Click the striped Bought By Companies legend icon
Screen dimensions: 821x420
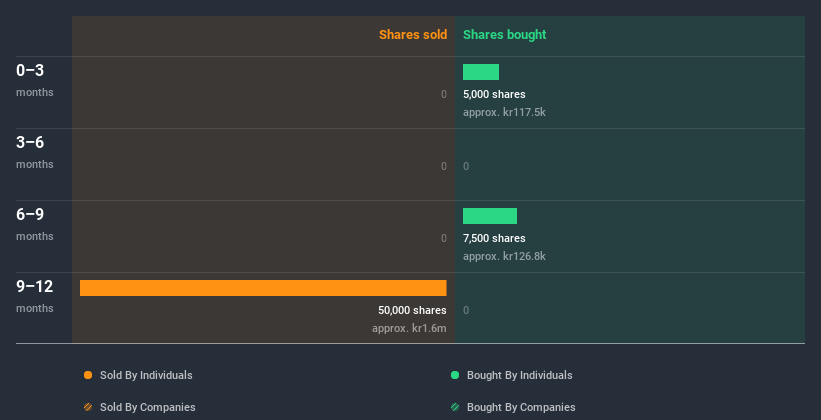[455, 407]
